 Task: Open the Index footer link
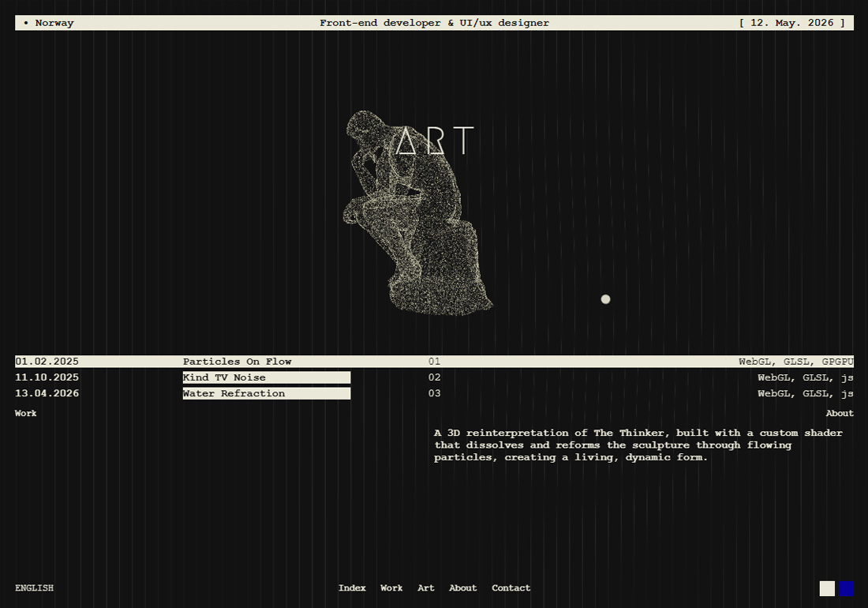[352, 588]
